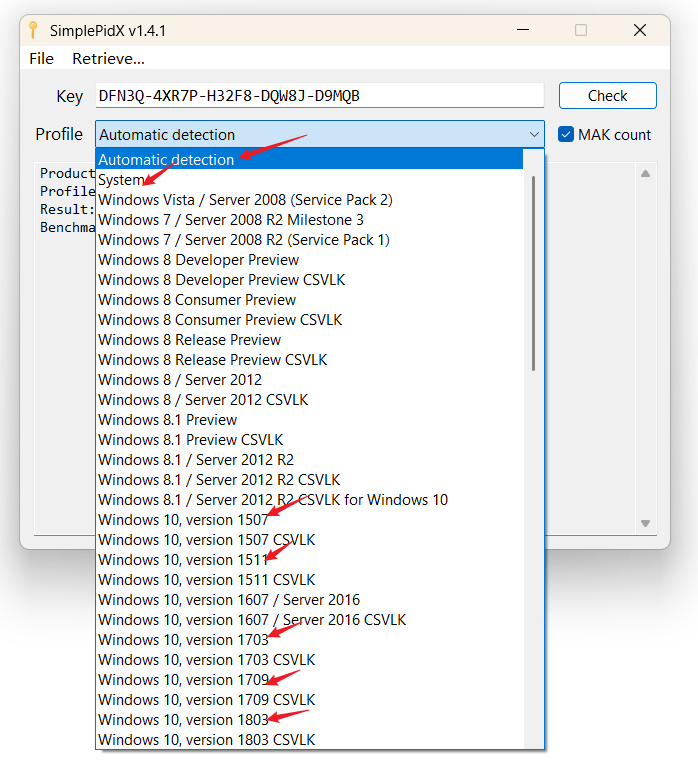698x762 pixels.
Task: Click the Key input field
Action: coord(319,95)
